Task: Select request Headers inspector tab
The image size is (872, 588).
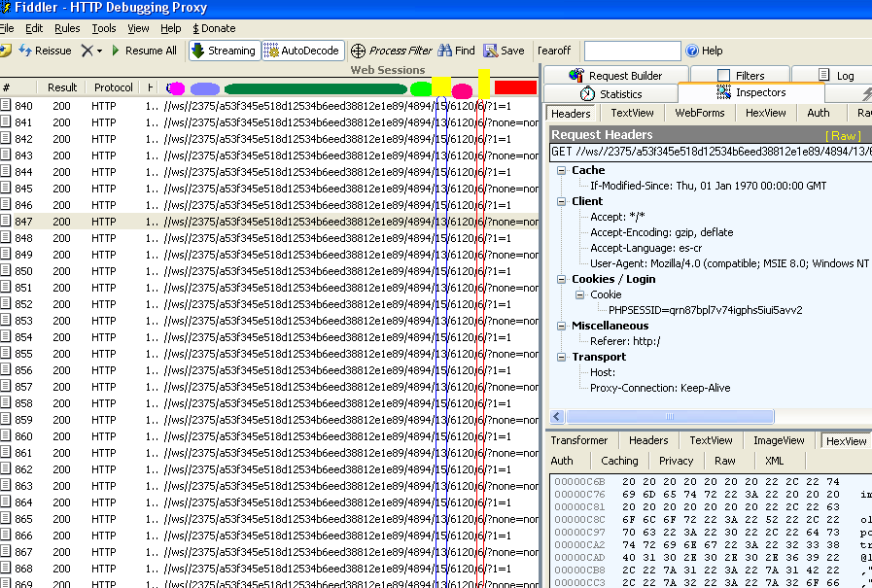Action: click(571, 114)
